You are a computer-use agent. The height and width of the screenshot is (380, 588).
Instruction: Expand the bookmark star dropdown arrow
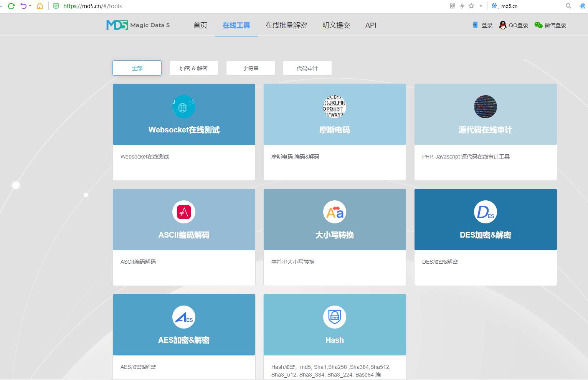pyautogui.click(x=481, y=6)
